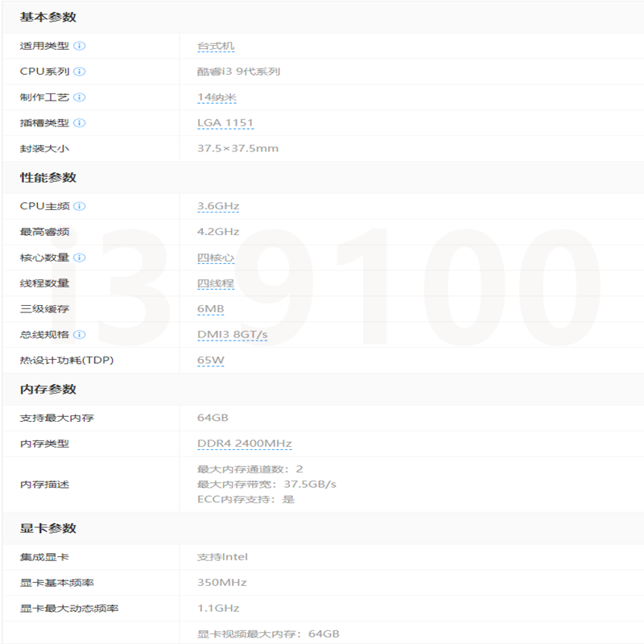Click the 封装大小 label
This screenshot has width=644, height=644.
(44, 149)
